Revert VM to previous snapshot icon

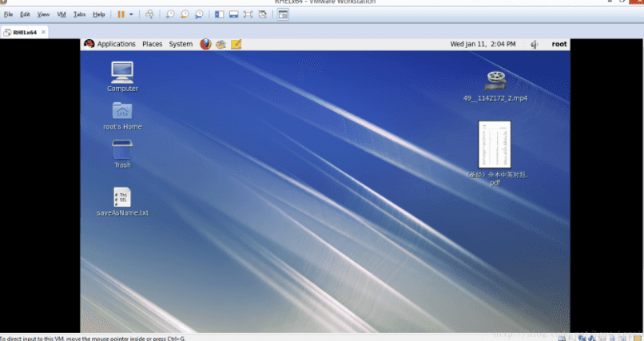[x=184, y=14]
